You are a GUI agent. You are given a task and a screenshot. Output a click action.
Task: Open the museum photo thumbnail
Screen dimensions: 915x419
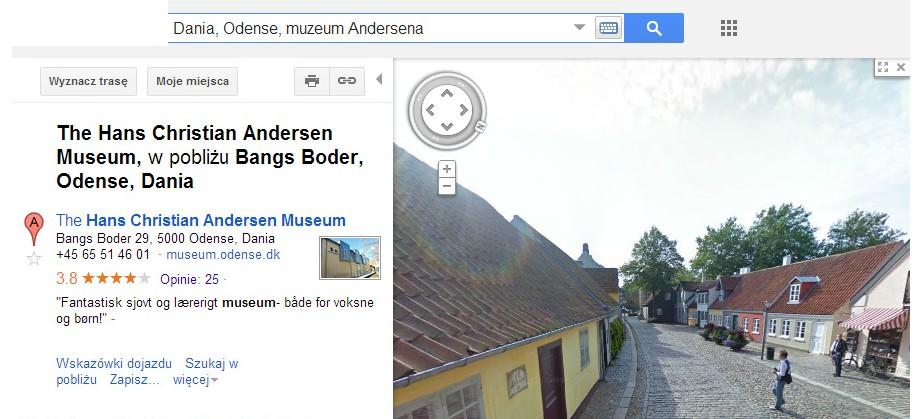[350, 258]
